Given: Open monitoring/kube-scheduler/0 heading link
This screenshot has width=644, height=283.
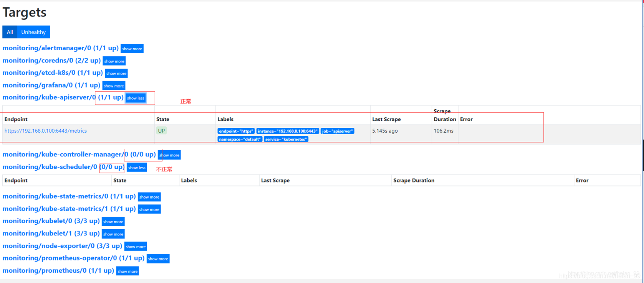Looking at the screenshot, I should (x=63, y=167).
